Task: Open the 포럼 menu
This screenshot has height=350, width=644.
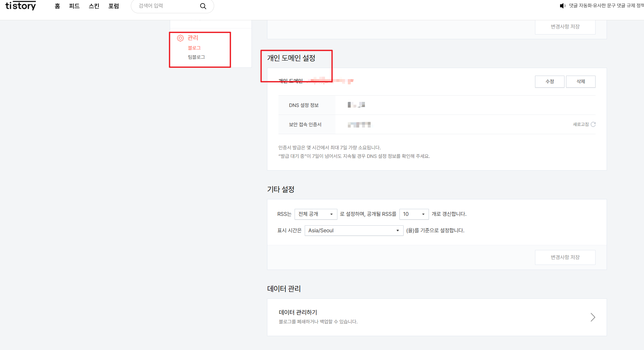Action: [x=114, y=6]
